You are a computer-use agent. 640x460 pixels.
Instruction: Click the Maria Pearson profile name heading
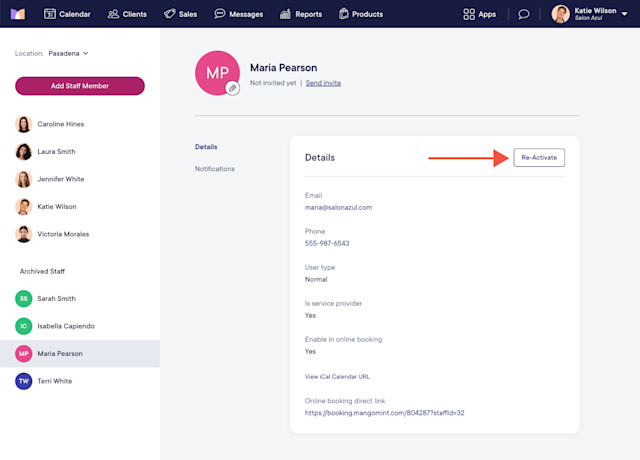pyautogui.click(x=284, y=68)
